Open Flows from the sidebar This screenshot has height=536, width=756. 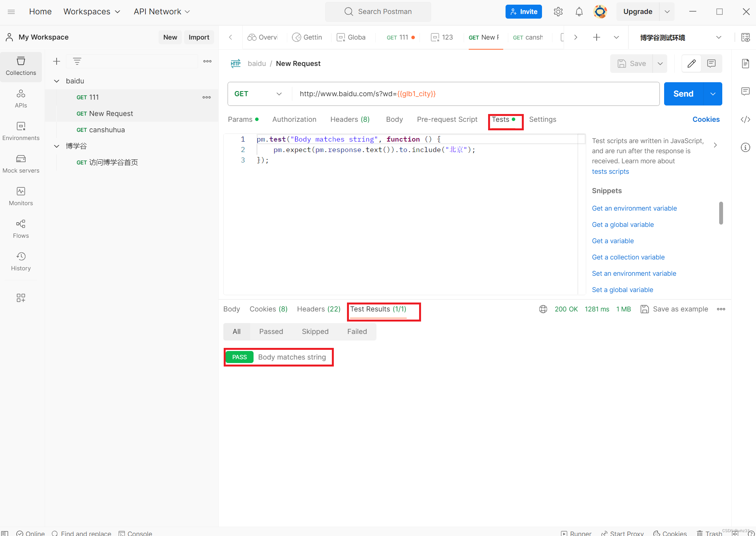click(x=21, y=229)
